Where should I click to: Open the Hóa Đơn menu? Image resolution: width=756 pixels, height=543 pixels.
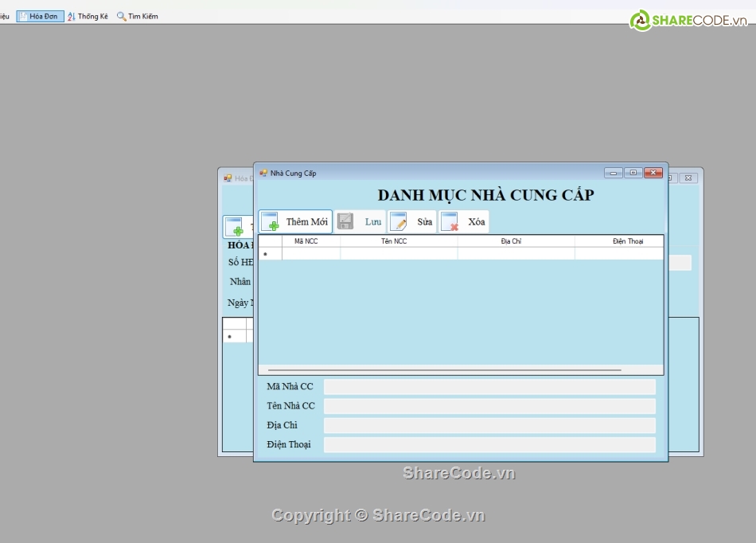tap(40, 16)
